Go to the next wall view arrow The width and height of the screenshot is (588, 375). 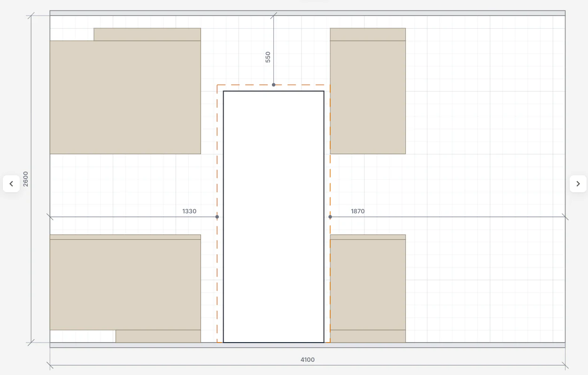(x=578, y=184)
